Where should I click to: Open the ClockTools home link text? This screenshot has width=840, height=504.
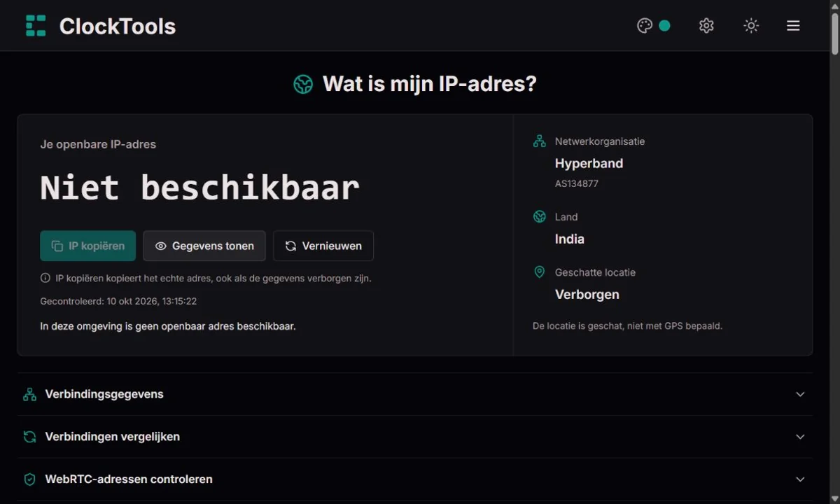[x=118, y=26]
